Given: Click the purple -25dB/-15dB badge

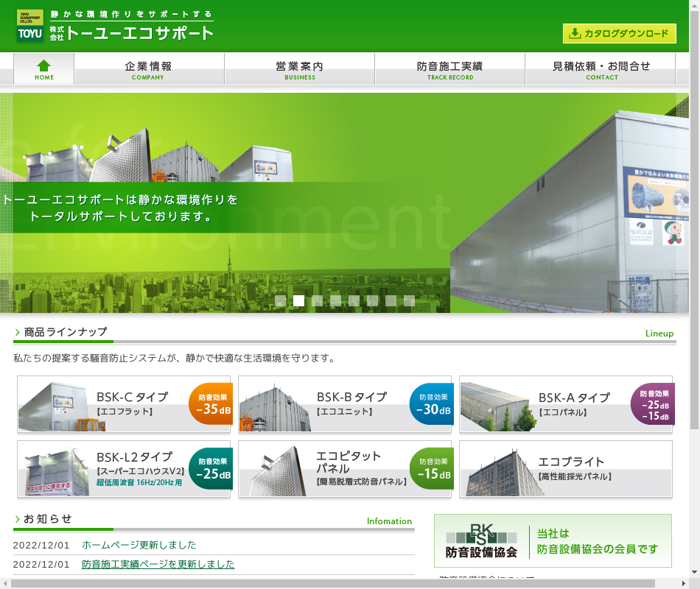Looking at the screenshot, I should point(653,404).
